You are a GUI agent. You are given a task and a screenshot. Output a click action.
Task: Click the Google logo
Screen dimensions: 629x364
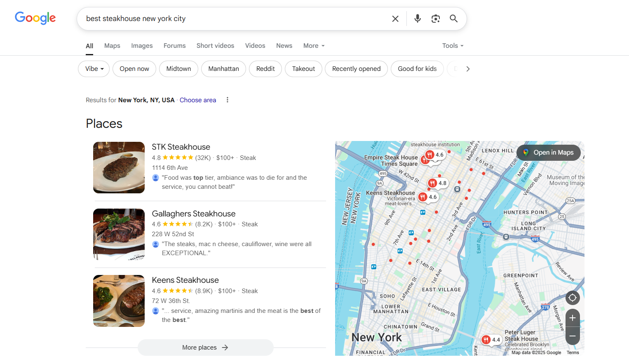[35, 18]
